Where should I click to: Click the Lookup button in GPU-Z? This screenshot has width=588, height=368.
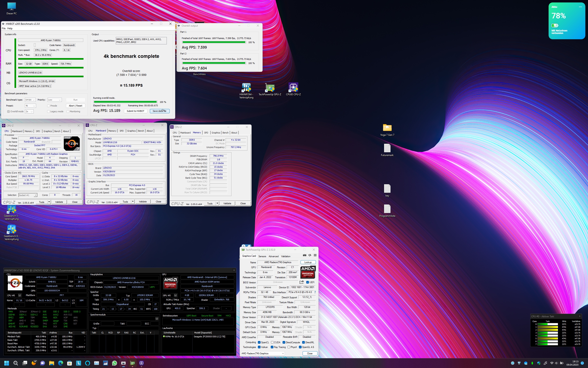click(x=308, y=262)
